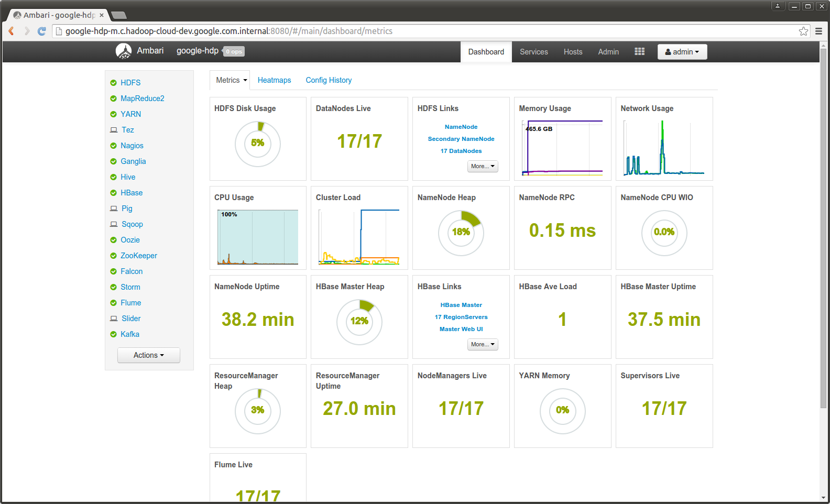Click the google-hdp cluster name
The width and height of the screenshot is (830, 504).
point(198,51)
